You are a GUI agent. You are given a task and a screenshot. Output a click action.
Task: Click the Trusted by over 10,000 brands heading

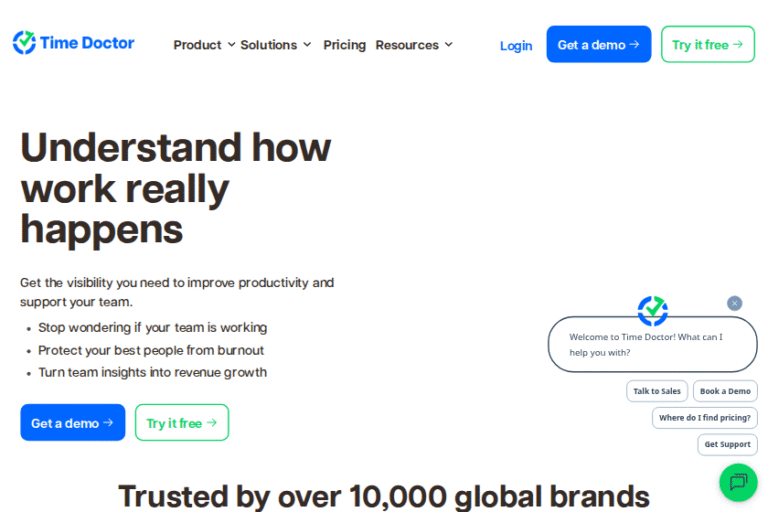coord(384,495)
